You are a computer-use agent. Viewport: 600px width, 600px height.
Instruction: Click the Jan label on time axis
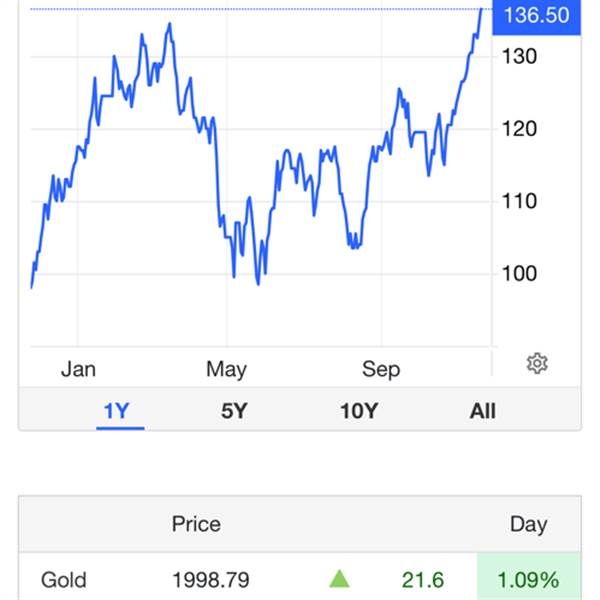78,369
